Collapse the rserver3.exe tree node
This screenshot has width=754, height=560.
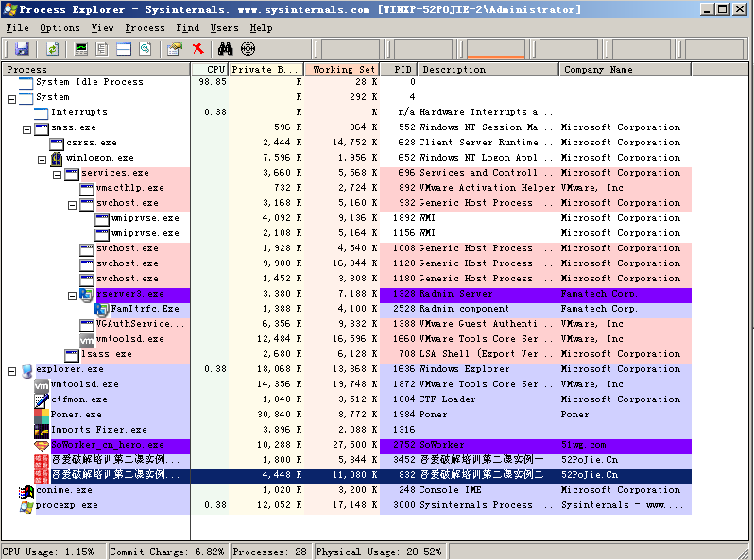pos(72,295)
